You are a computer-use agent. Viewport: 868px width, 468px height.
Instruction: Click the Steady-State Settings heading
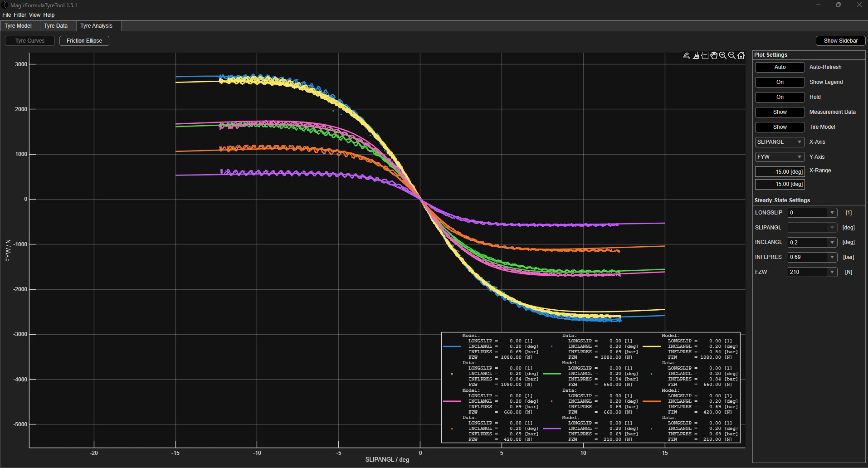click(782, 200)
